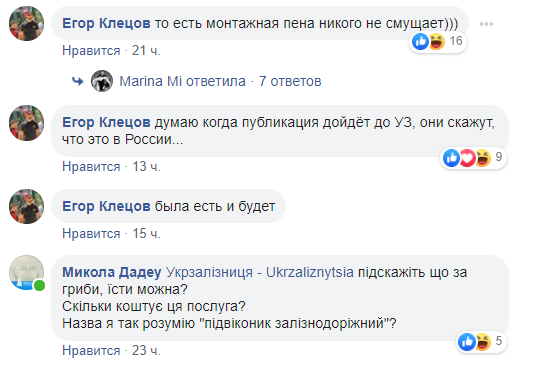Click the 21 ч. timestamp
This screenshot has height=369, width=539.
point(146,51)
